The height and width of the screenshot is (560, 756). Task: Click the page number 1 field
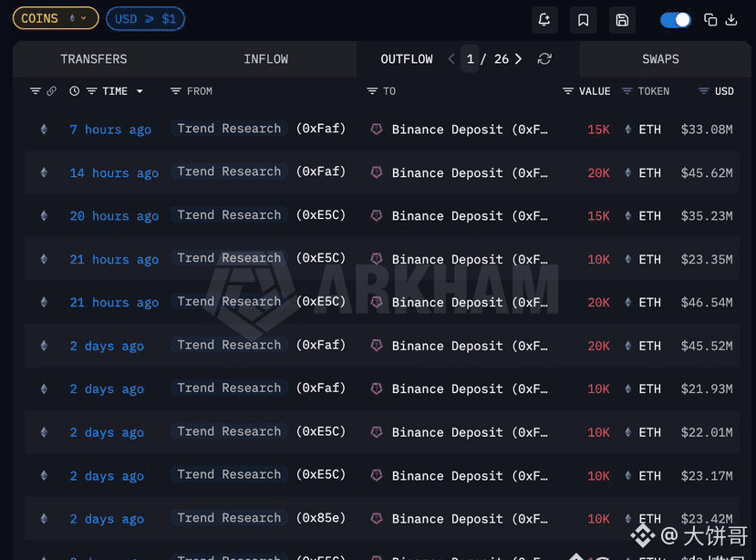[x=470, y=59]
